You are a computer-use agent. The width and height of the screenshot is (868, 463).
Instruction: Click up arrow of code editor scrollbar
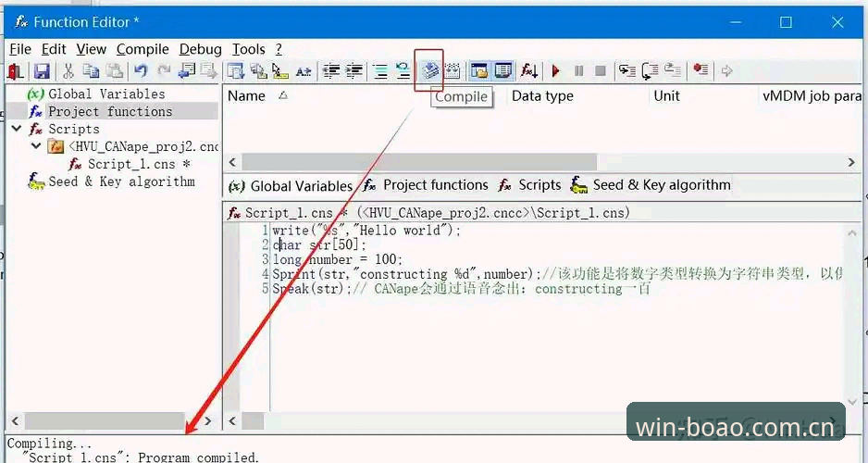coord(852,233)
